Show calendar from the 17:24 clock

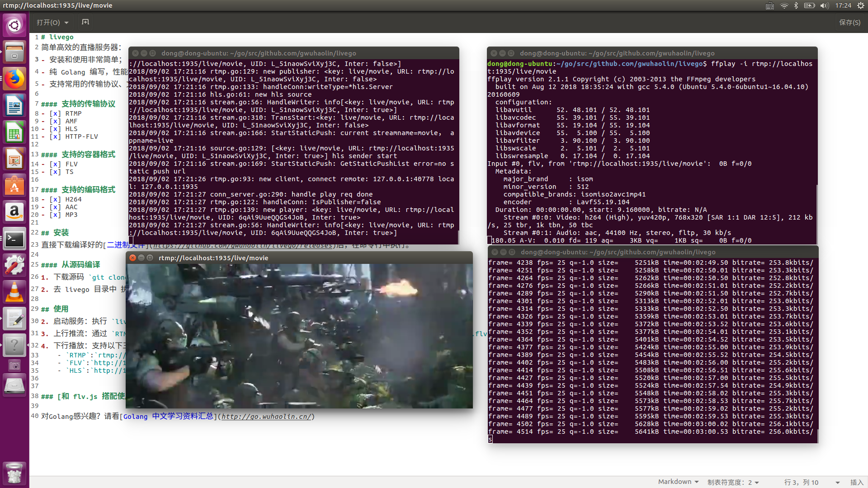843,5
